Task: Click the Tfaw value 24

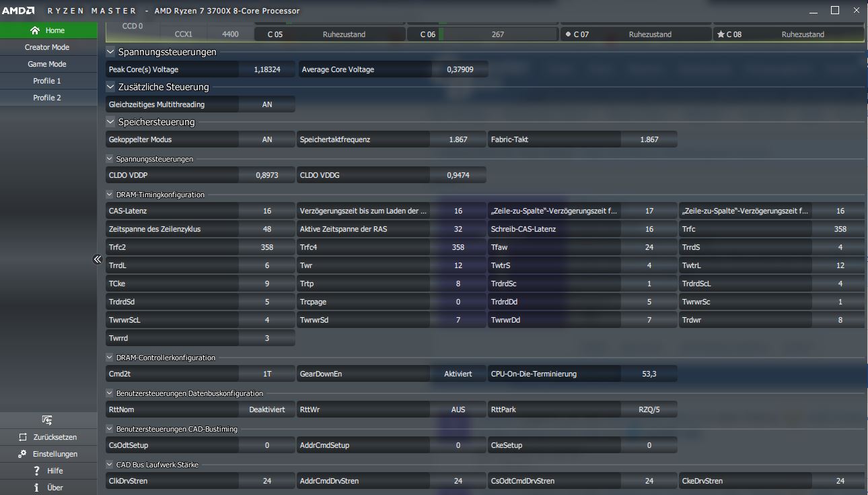Action: point(649,247)
